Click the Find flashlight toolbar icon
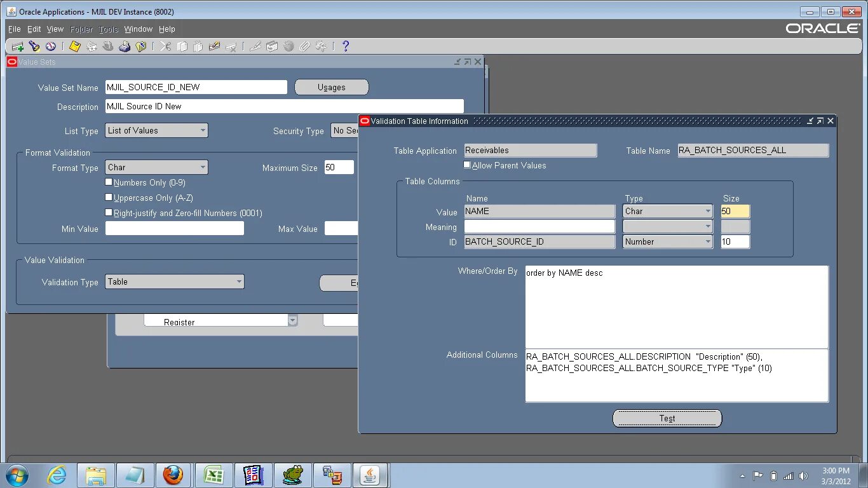The image size is (868, 488). coord(34,46)
